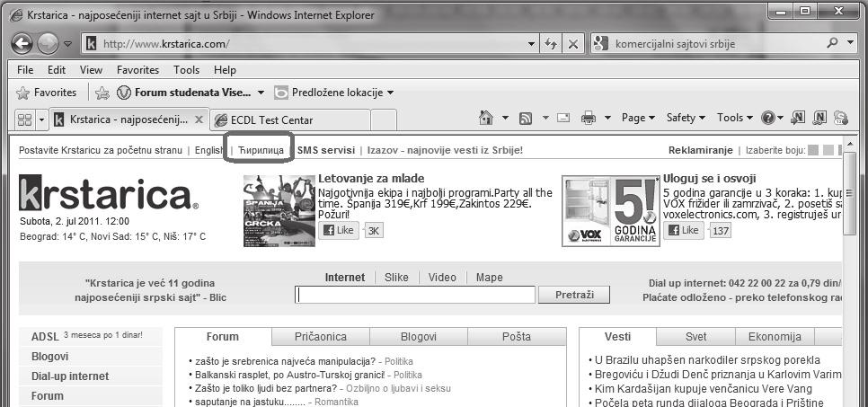Click the address bar with krstarica.com URL
Screen dimensions: 868x407
click(312, 44)
